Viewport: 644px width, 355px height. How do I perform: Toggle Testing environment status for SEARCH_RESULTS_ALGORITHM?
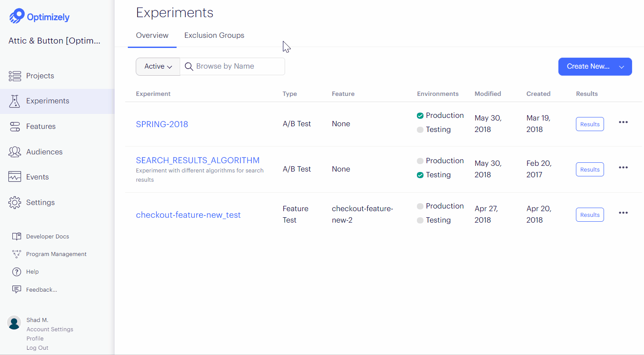(420, 175)
